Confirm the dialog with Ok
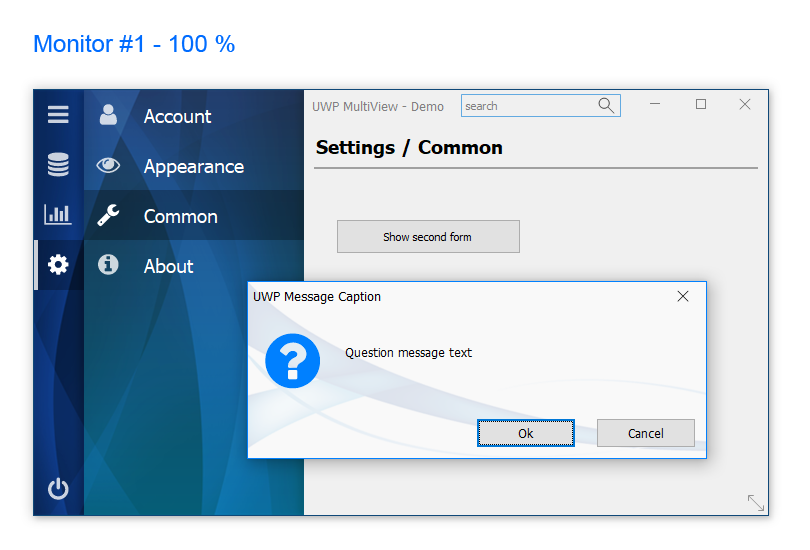This screenshot has width=810, height=550. [526, 433]
